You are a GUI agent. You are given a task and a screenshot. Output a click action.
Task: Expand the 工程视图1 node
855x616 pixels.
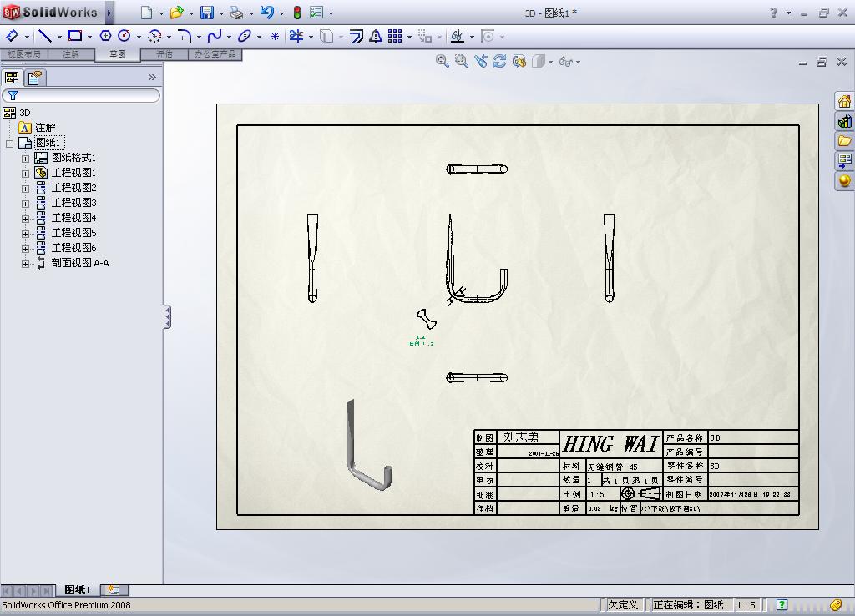click(x=25, y=174)
